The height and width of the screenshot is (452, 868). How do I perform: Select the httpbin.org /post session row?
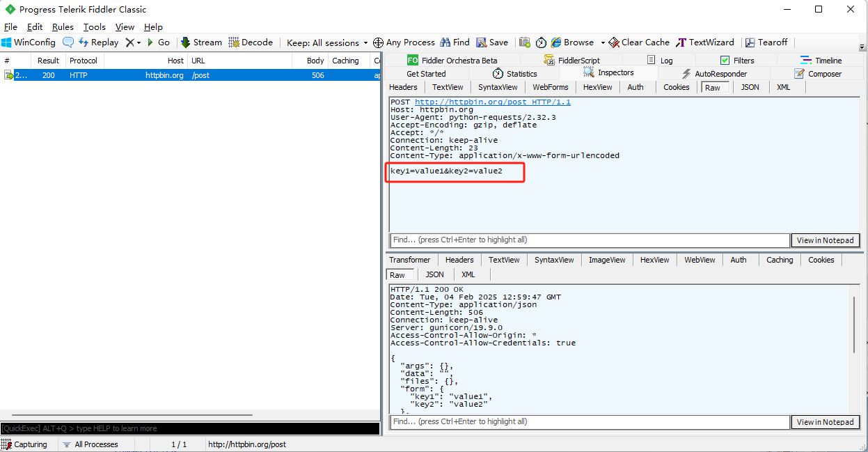coord(190,75)
